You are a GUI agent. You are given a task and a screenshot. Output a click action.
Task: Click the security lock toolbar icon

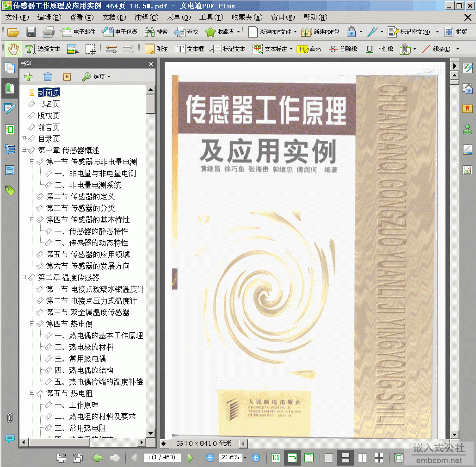coord(351,32)
